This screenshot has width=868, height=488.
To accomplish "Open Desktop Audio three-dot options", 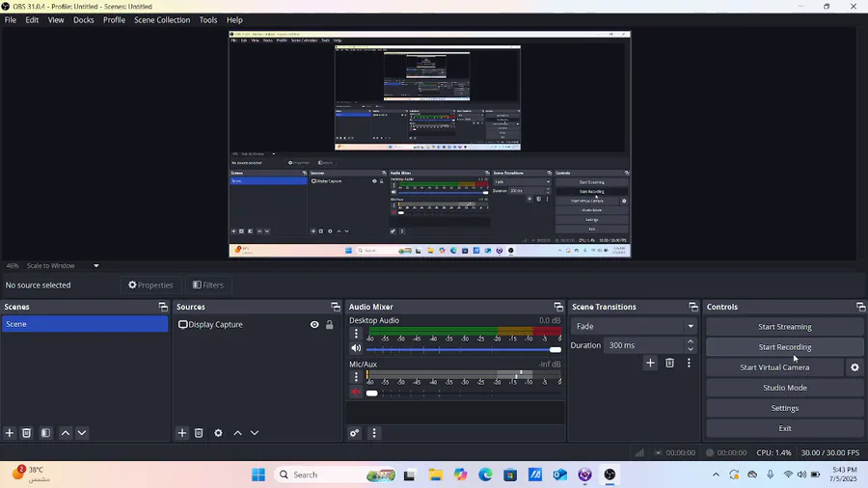I will (x=356, y=333).
